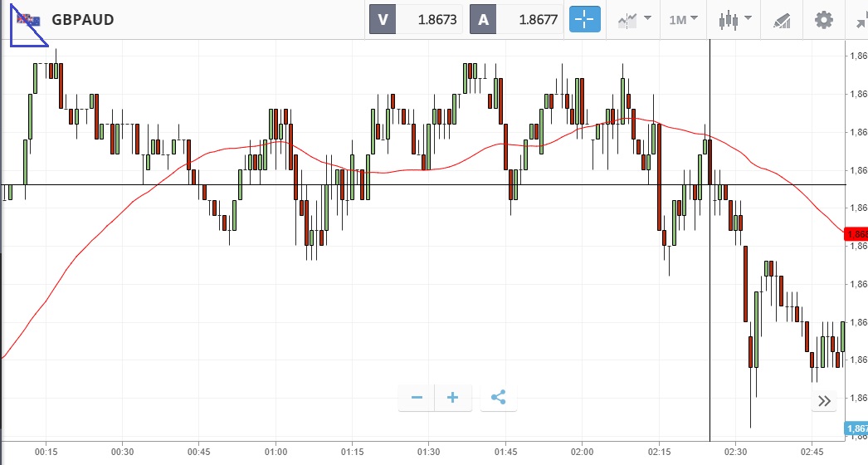
Task: Click the 01:30 time axis label
Action: click(x=428, y=452)
